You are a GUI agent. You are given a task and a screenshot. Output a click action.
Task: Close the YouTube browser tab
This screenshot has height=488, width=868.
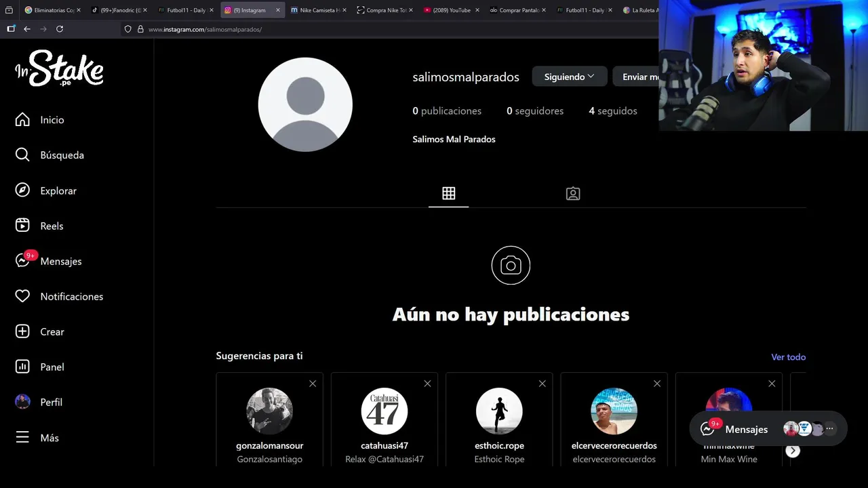point(477,10)
